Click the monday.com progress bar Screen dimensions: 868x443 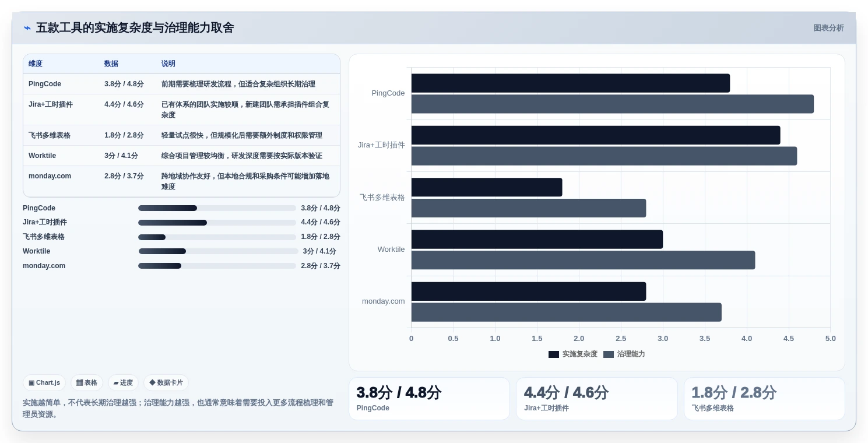217,266
